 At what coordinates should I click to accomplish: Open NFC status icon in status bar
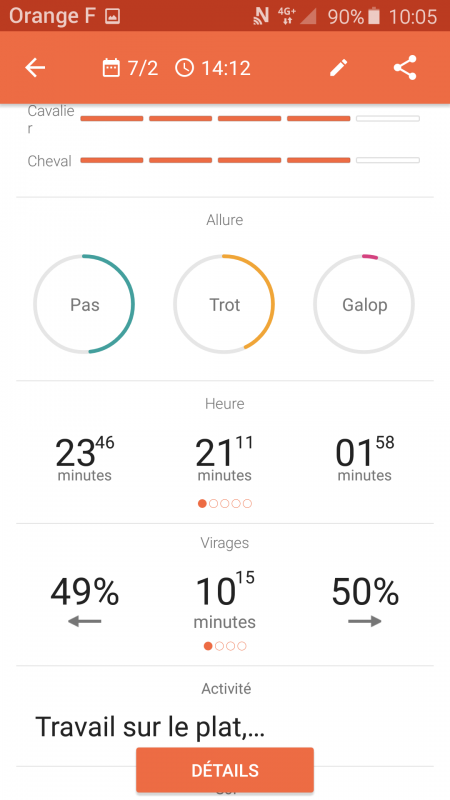[x=261, y=17]
